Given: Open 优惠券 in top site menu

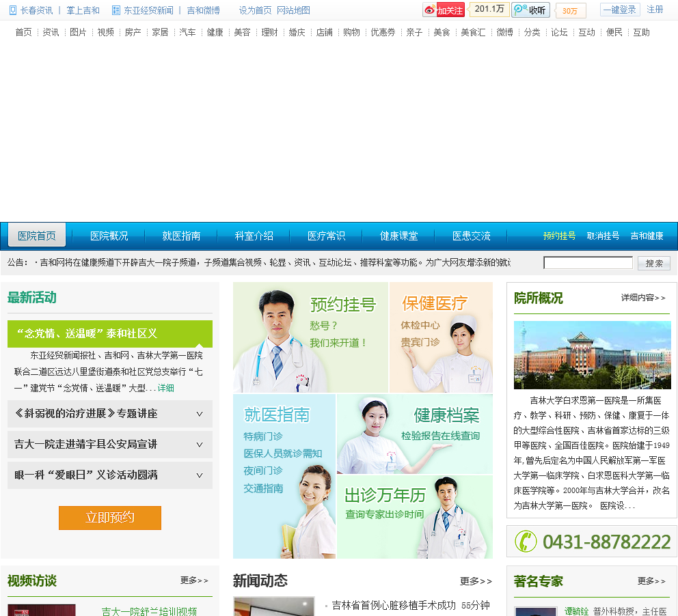Looking at the screenshot, I should [x=383, y=32].
